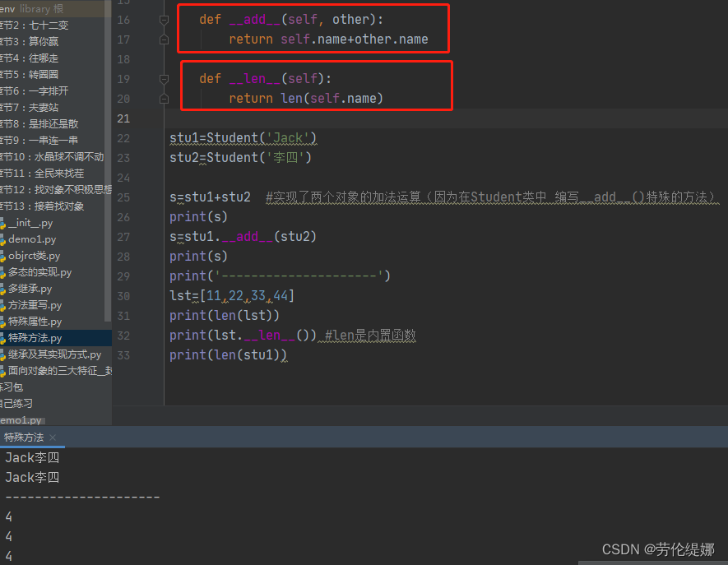Switch to the 特殊方法 run tab
This screenshot has height=565, width=728.
point(24,438)
